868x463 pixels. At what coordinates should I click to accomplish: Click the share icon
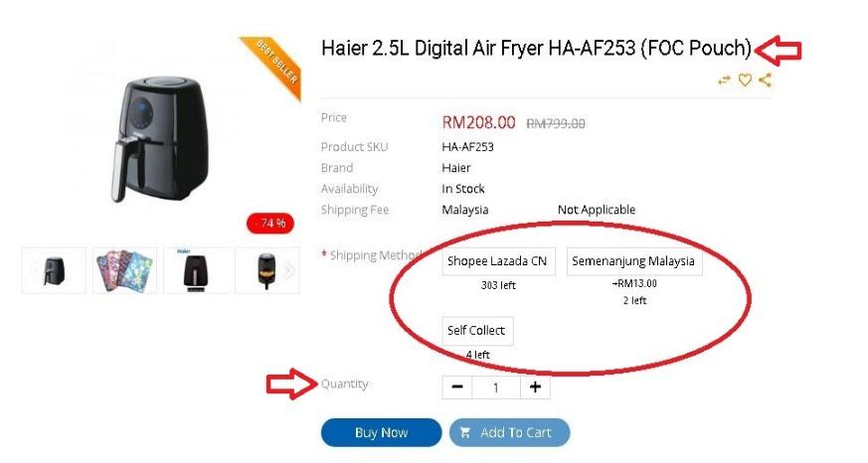(765, 80)
